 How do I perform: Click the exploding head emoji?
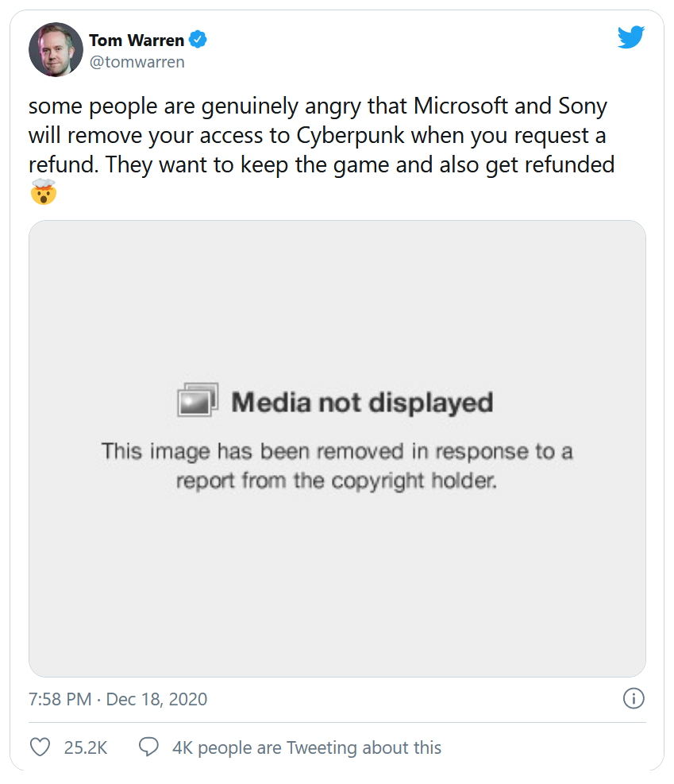coord(42,193)
